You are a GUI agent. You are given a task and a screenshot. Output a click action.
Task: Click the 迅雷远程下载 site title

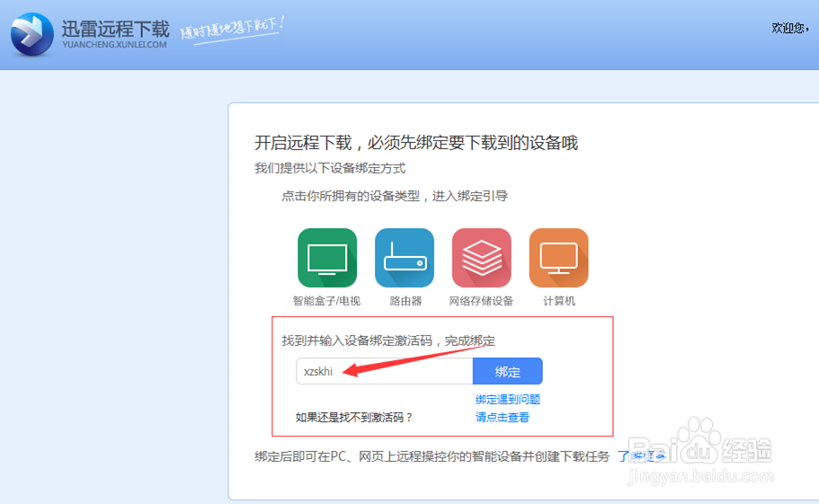pyautogui.click(x=115, y=29)
